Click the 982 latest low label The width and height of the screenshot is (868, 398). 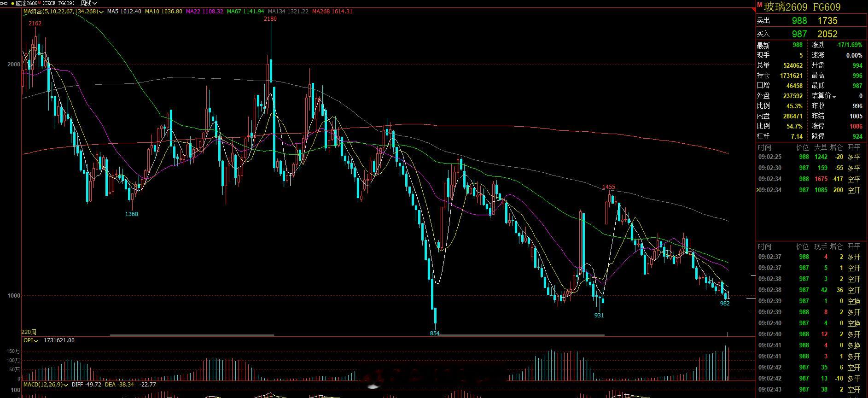(725, 303)
